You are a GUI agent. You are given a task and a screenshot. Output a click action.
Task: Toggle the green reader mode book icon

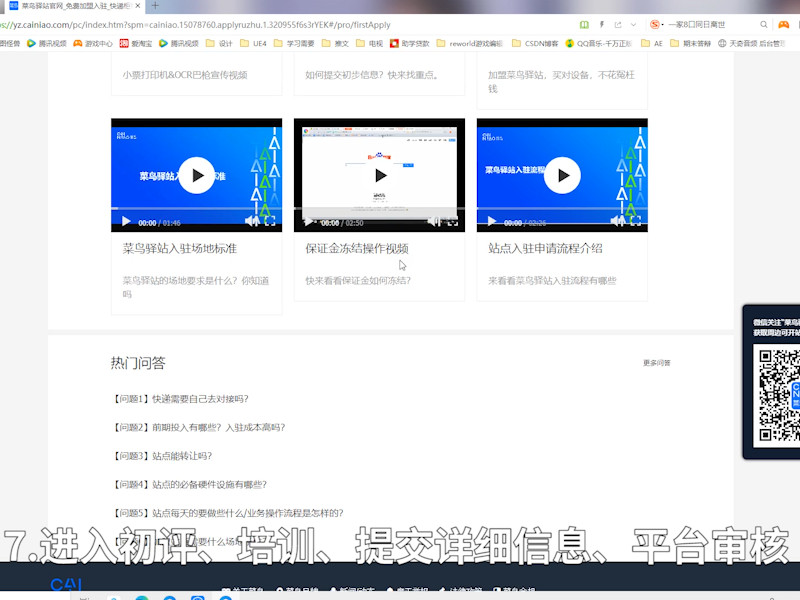tap(584, 24)
